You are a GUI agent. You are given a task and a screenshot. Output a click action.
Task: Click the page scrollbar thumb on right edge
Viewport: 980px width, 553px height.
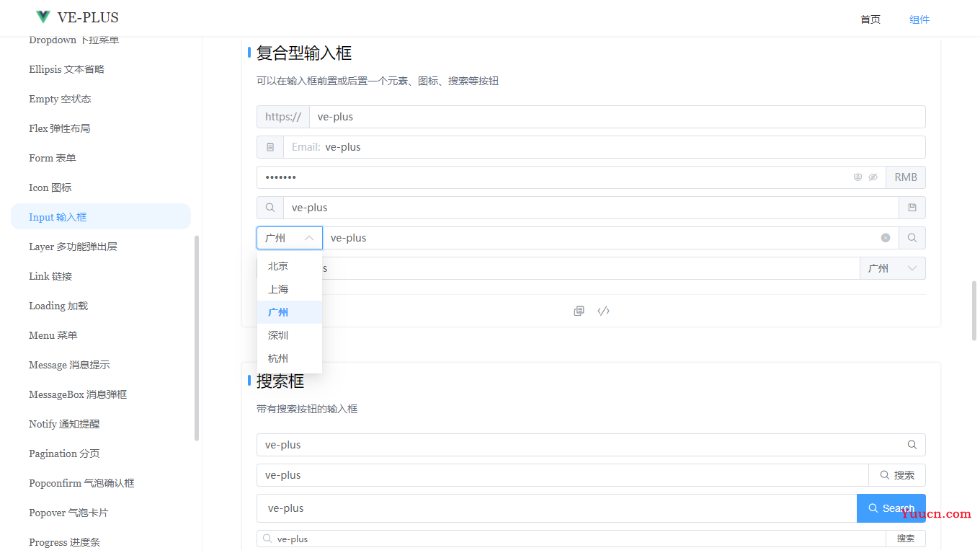click(975, 310)
